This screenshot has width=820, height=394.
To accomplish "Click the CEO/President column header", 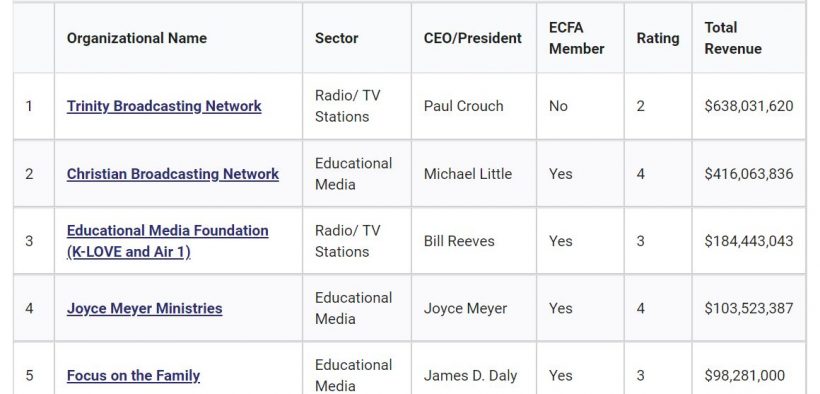I will (x=473, y=38).
